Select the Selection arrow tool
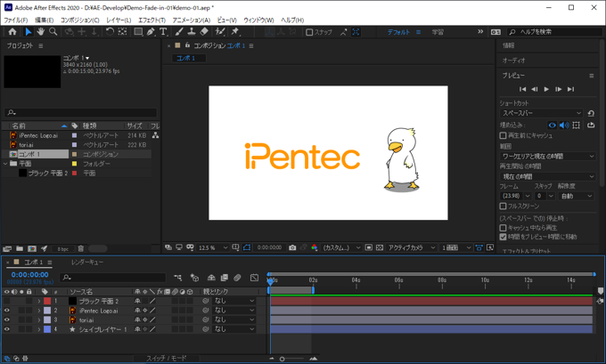Screen dimensions: 606x364 29,32
